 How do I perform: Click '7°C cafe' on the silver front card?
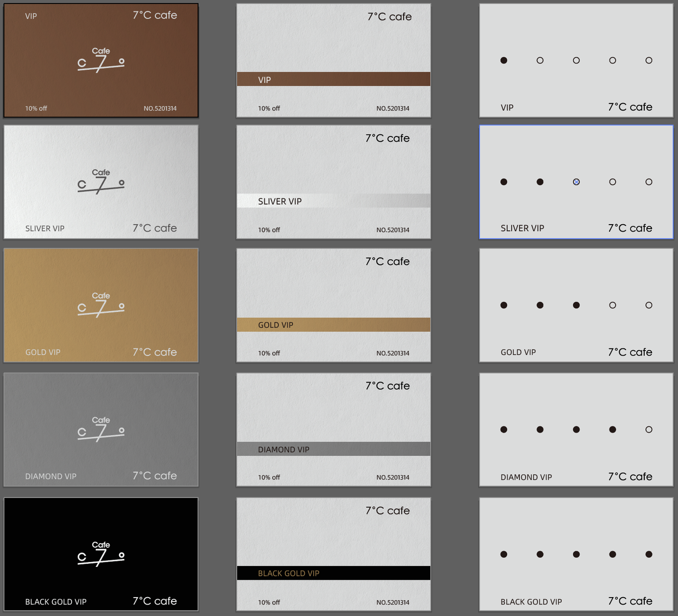pyautogui.click(x=155, y=228)
